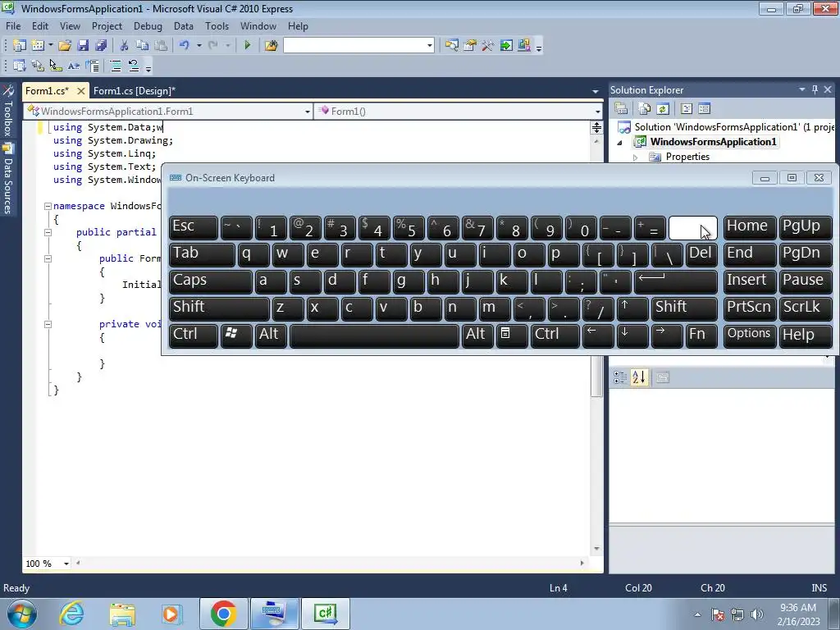Screen dimensions: 840x630
Task: Click the Home key on On-Screen Keyboard
Action: [x=749, y=227]
